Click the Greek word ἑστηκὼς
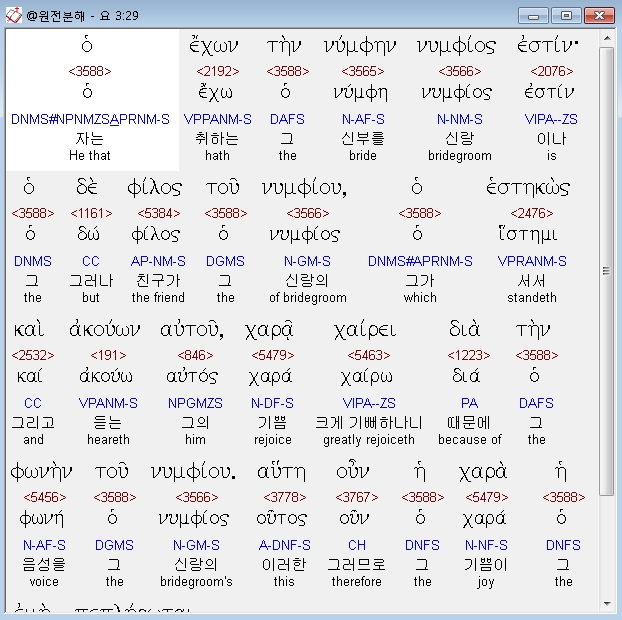This screenshot has height=620, width=622. (528, 188)
